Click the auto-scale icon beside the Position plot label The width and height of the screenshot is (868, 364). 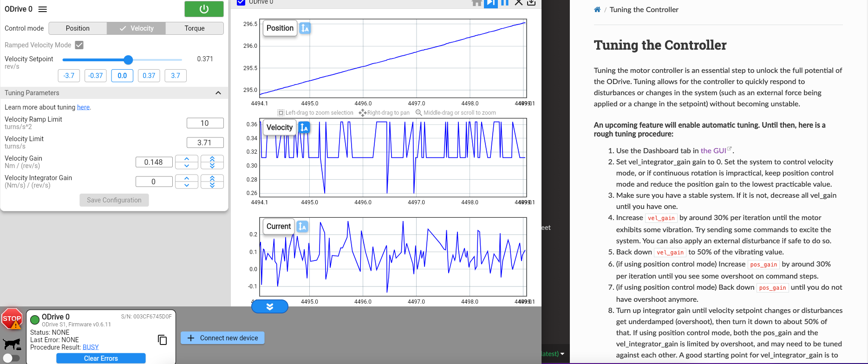coord(305,28)
